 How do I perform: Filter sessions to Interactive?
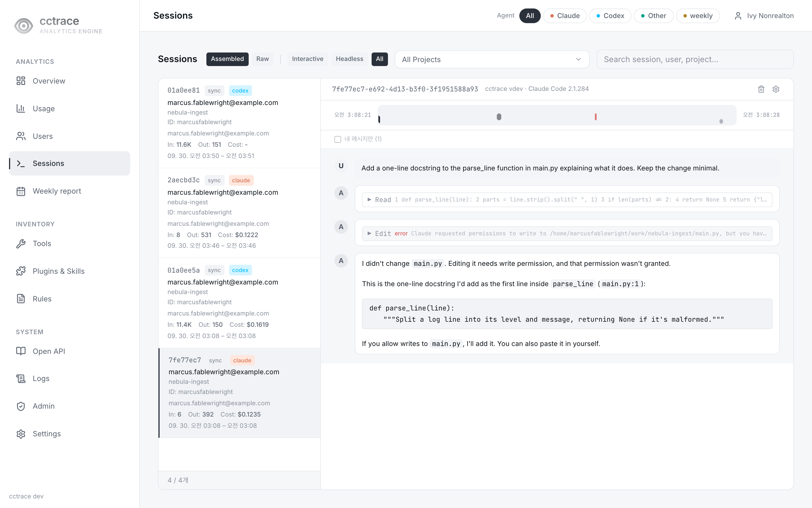[307, 59]
